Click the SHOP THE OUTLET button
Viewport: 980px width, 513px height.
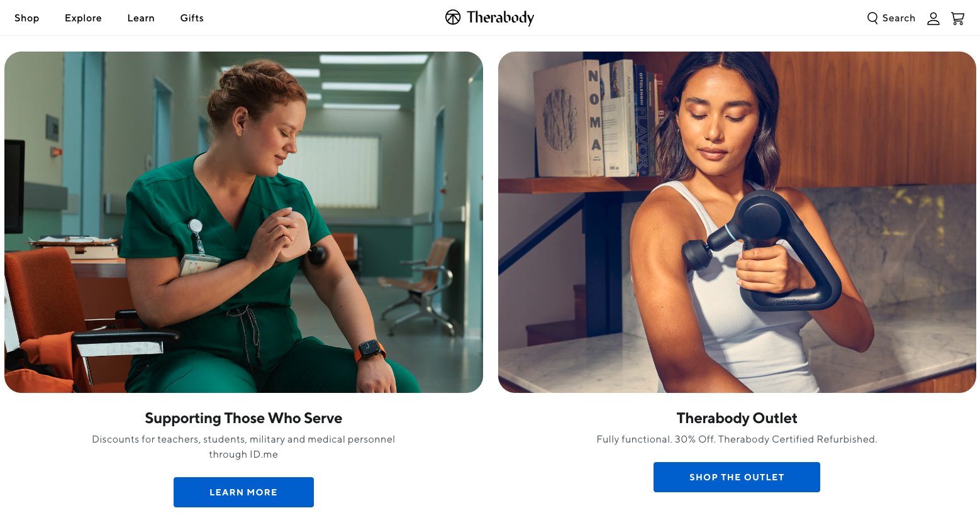pos(737,477)
